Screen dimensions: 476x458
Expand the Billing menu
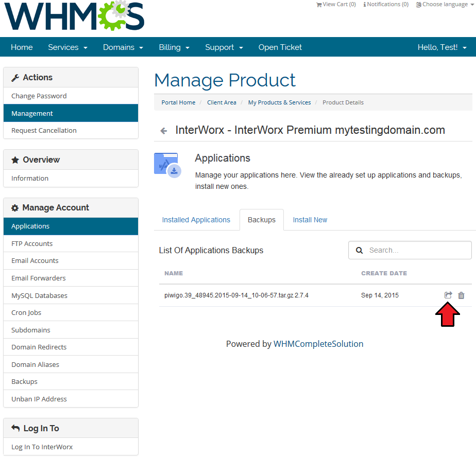[174, 47]
